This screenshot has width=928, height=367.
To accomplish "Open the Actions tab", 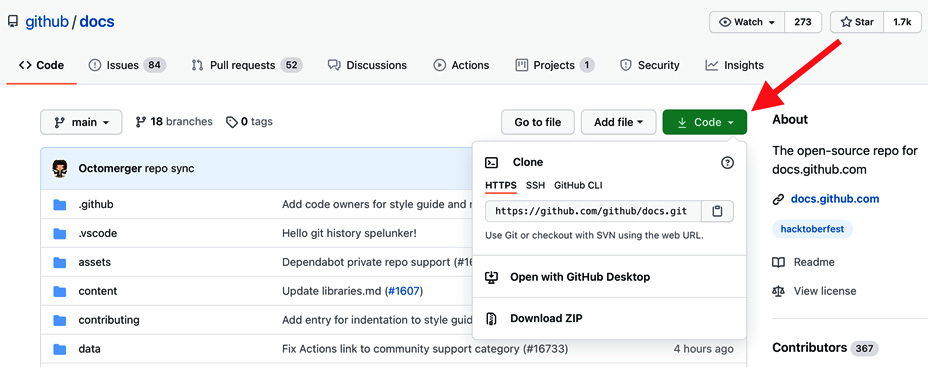I will [x=461, y=65].
